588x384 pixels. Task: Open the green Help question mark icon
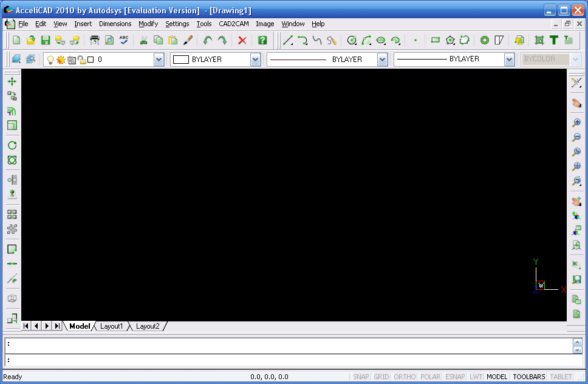pos(262,40)
